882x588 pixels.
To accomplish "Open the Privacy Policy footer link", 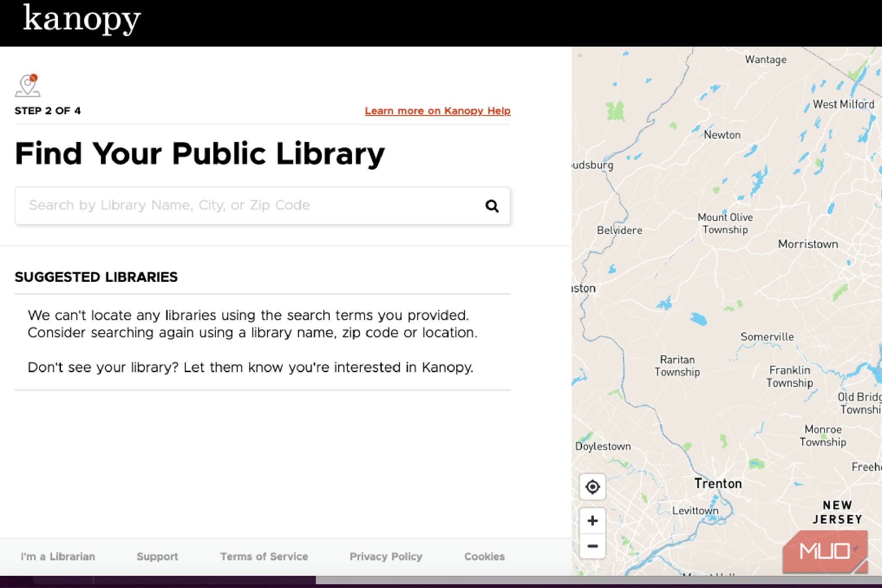I will pos(386,556).
